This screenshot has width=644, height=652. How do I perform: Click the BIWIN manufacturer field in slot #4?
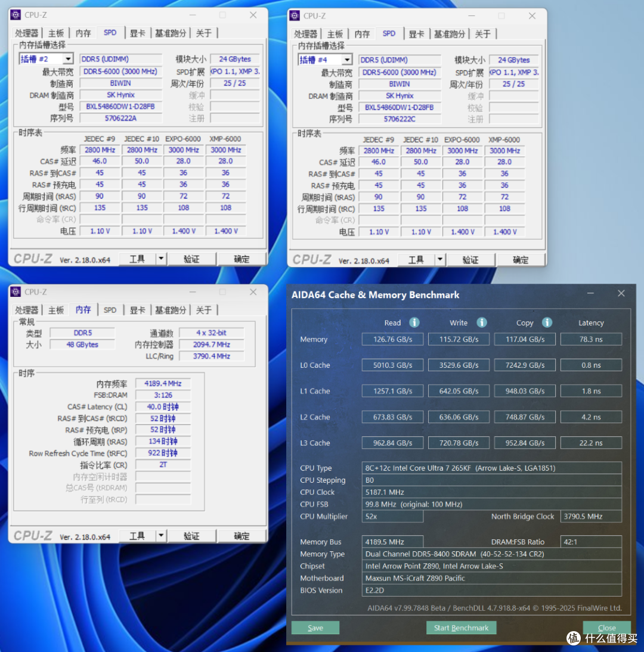pos(400,84)
